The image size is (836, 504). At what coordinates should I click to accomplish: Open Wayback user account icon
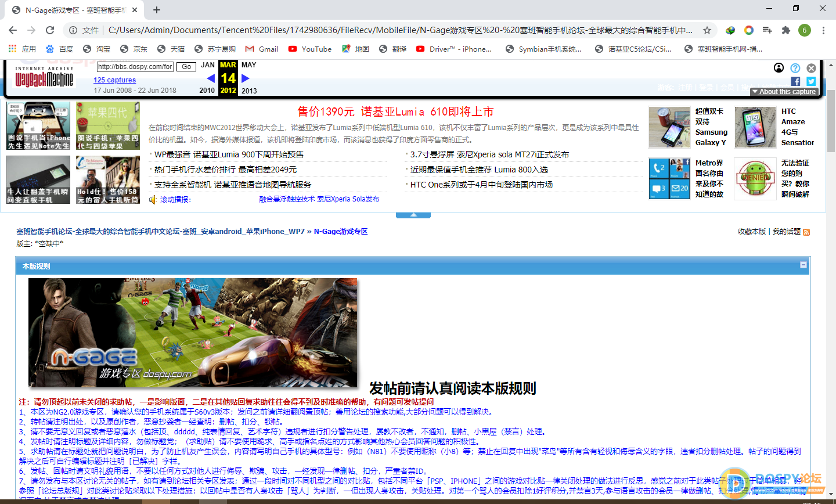point(779,68)
